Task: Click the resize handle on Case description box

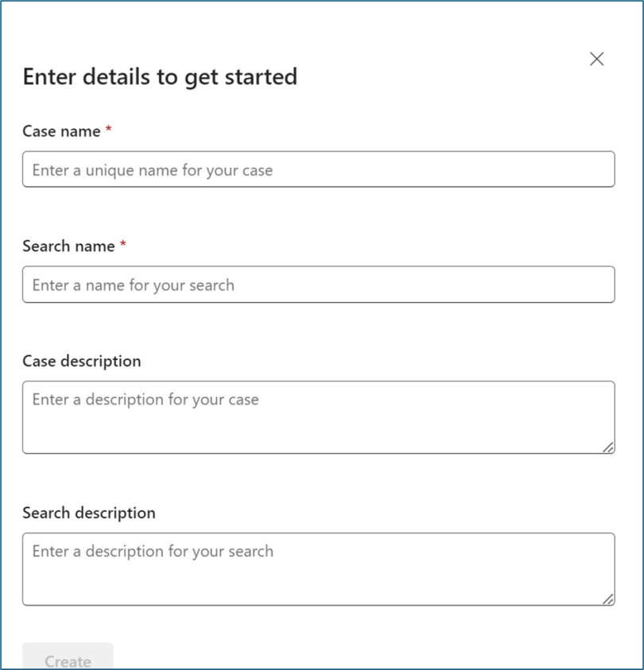Action: click(x=609, y=448)
